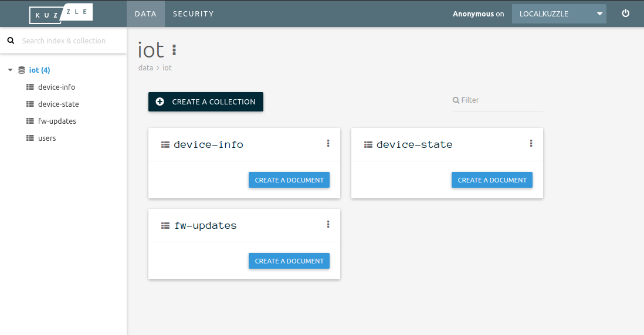The image size is (644, 335).
Task: Open device-state card three-dot menu
Action: point(531,143)
